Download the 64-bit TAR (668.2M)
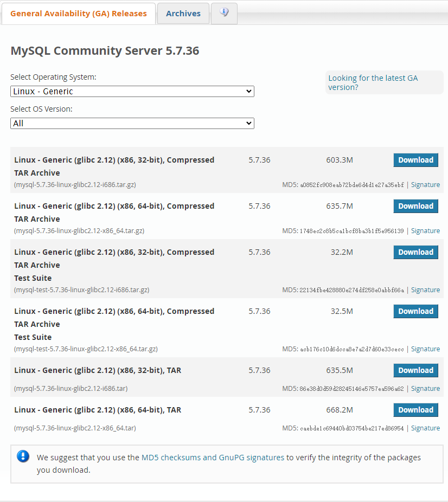 point(415,410)
